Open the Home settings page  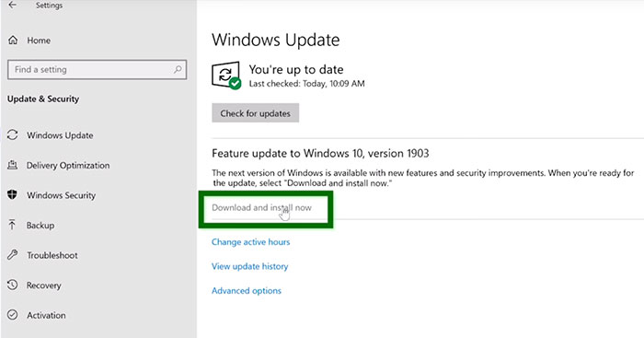tap(39, 41)
